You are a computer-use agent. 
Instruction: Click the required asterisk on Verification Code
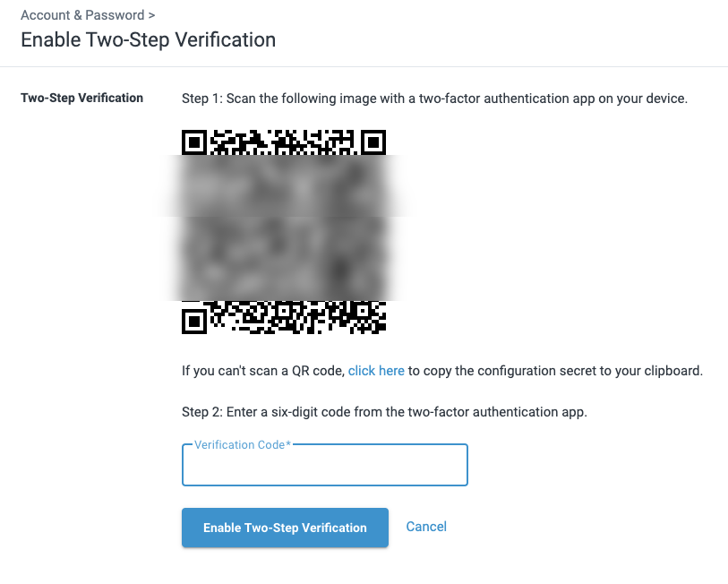[x=288, y=443]
